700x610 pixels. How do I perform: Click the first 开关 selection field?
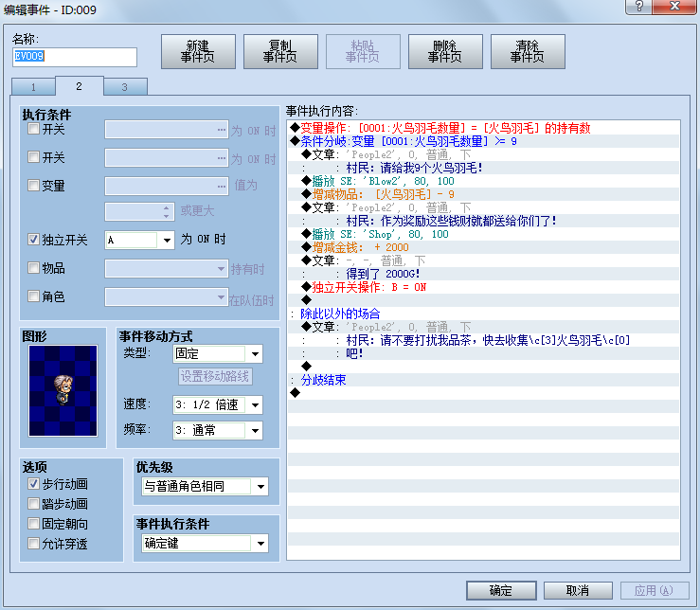167,130
